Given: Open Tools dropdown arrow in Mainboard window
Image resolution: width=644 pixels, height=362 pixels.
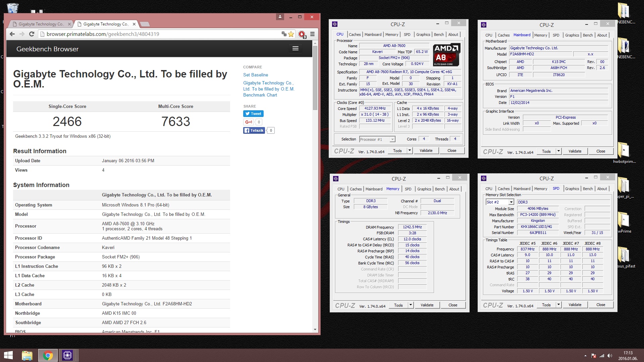Looking at the screenshot, I should click(x=558, y=151).
